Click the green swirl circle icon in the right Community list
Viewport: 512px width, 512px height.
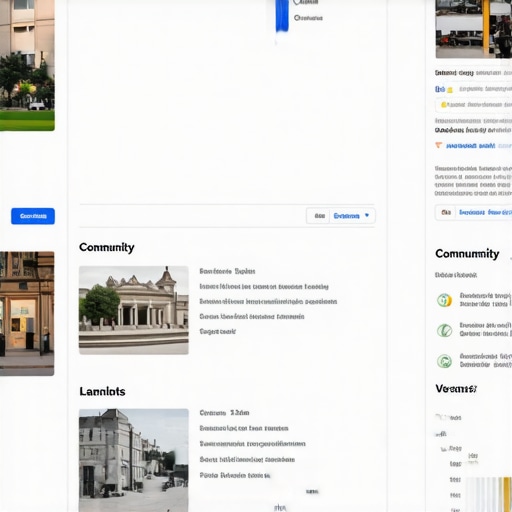point(445,361)
